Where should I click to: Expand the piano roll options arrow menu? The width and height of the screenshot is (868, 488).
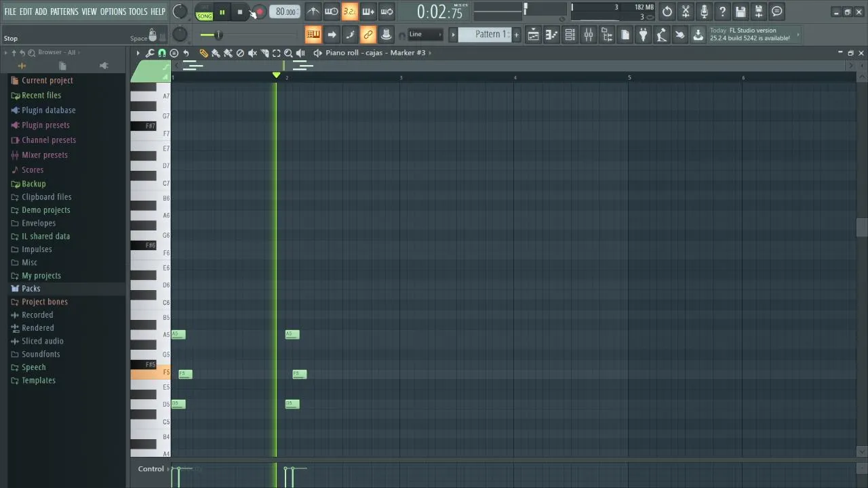click(x=138, y=53)
